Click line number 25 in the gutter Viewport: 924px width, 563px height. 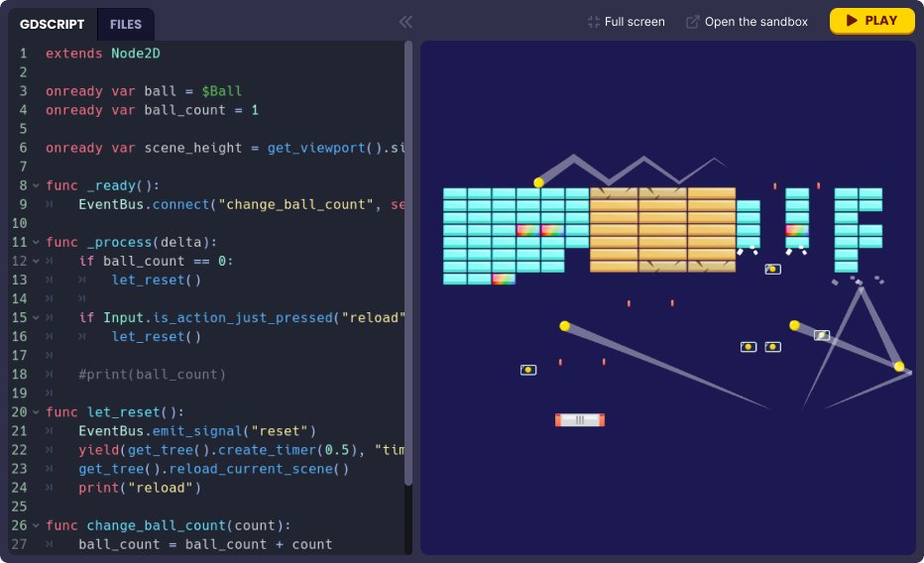pos(20,507)
